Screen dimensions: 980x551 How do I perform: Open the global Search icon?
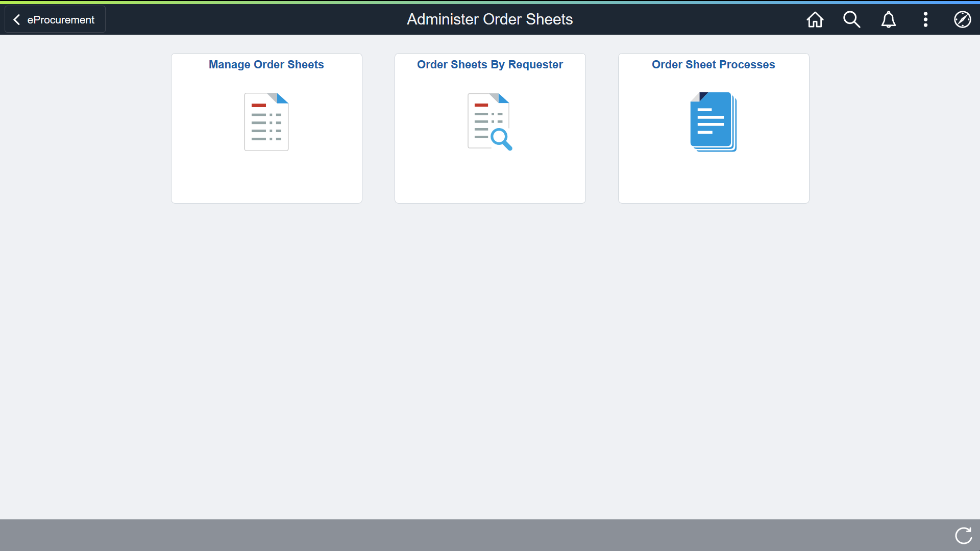851,19
